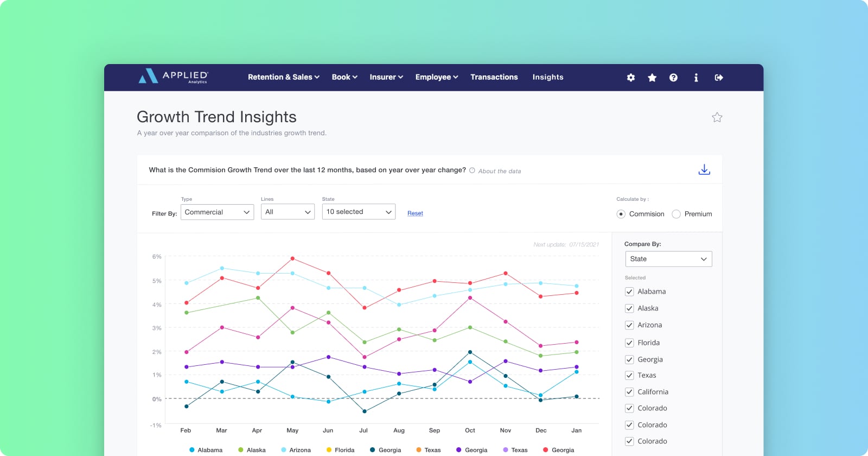Image resolution: width=868 pixels, height=456 pixels.
Task: Click the Alaska legend color dot
Action: point(241,450)
